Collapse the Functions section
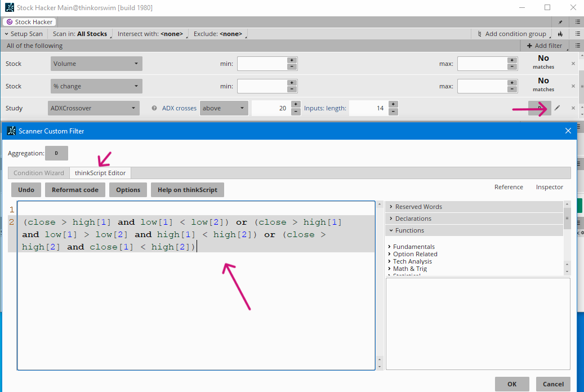This screenshot has width=584, height=392. pos(474,230)
